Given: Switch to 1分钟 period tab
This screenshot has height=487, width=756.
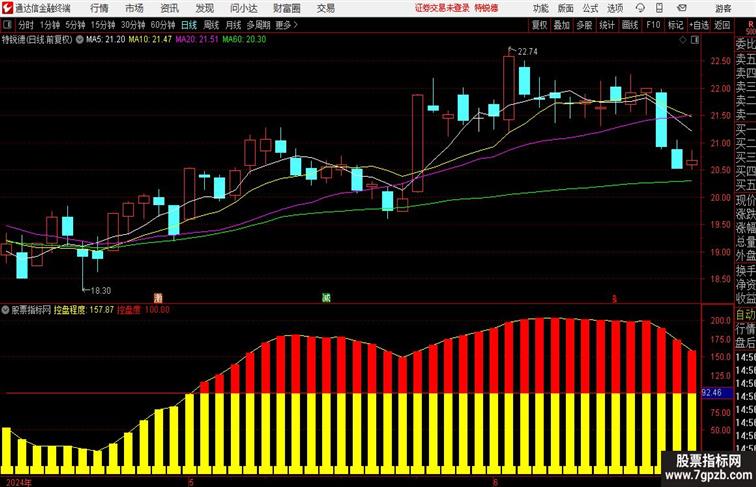Looking at the screenshot, I should coord(50,25).
